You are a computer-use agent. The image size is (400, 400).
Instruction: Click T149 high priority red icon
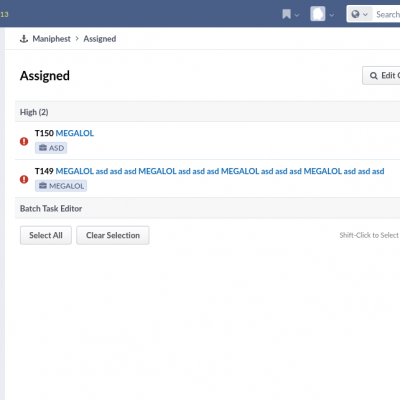point(24,179)
